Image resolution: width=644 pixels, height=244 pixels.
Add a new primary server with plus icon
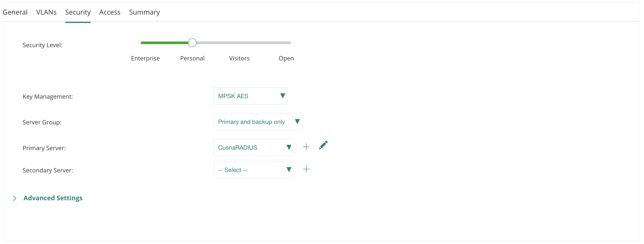306,147
